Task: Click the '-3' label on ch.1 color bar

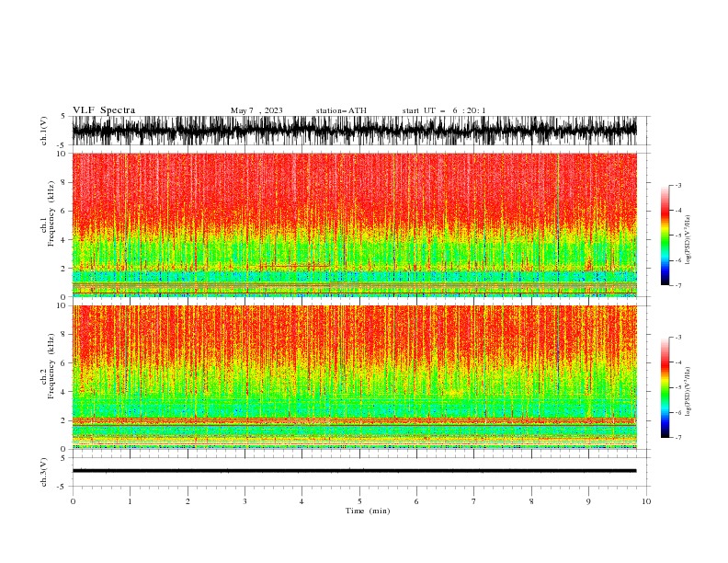Action: click(x=677, y=185)
